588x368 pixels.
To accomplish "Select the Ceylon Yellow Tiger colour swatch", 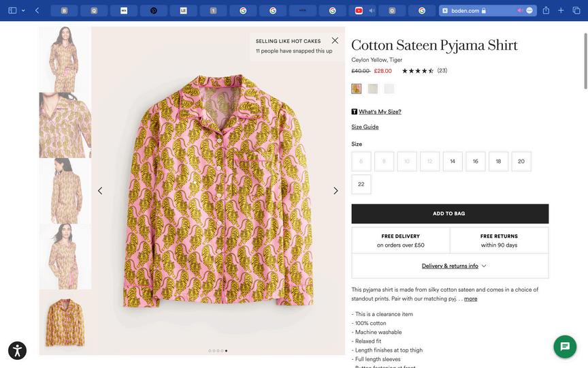I will (357, 89).
